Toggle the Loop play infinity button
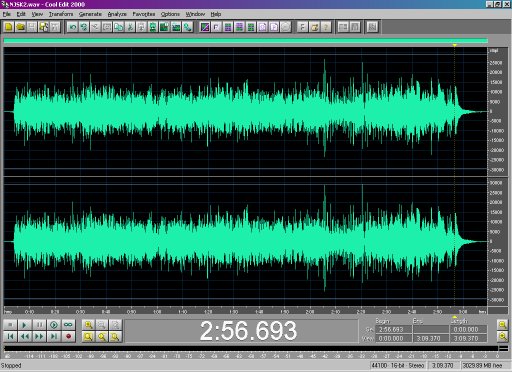 click(68, 324)
